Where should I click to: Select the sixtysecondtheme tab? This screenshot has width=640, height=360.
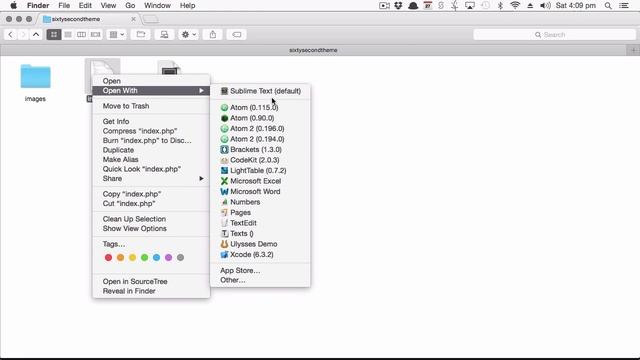(89, 19)
